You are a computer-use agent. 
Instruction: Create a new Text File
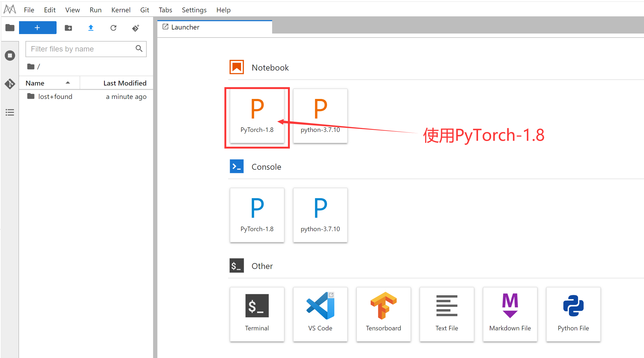[x=447, y=314]
